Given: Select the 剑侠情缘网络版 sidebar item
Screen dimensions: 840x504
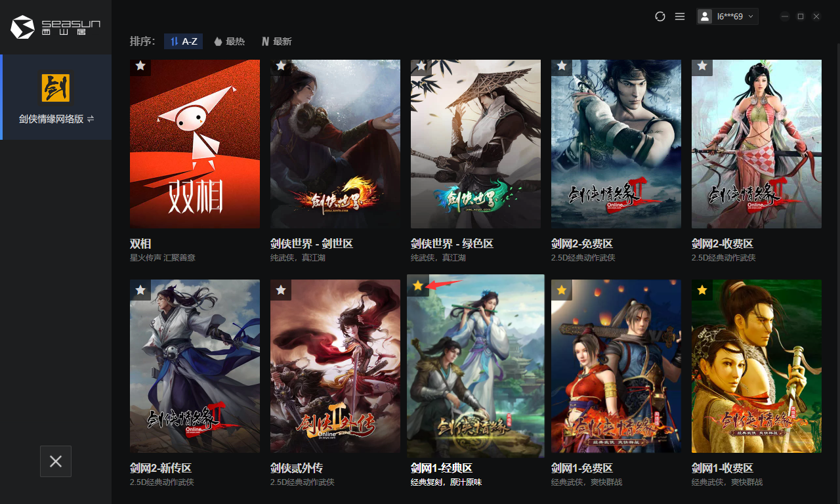Looking at the screenshot, I should click(x=56, y=97).
